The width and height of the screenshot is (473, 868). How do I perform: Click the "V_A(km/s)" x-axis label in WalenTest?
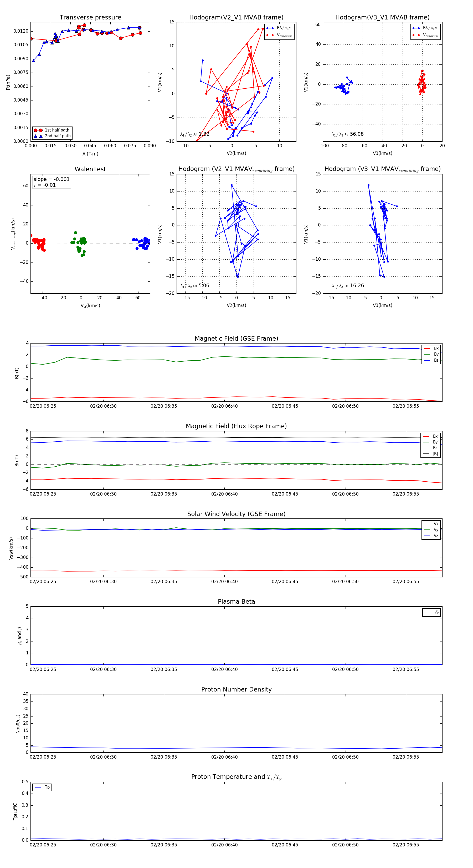90,306
